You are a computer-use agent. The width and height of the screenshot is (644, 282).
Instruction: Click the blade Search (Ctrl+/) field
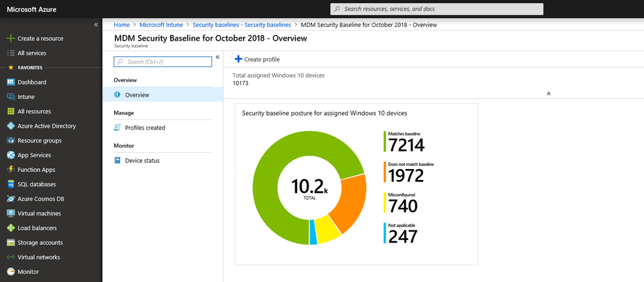coord(162,62)
